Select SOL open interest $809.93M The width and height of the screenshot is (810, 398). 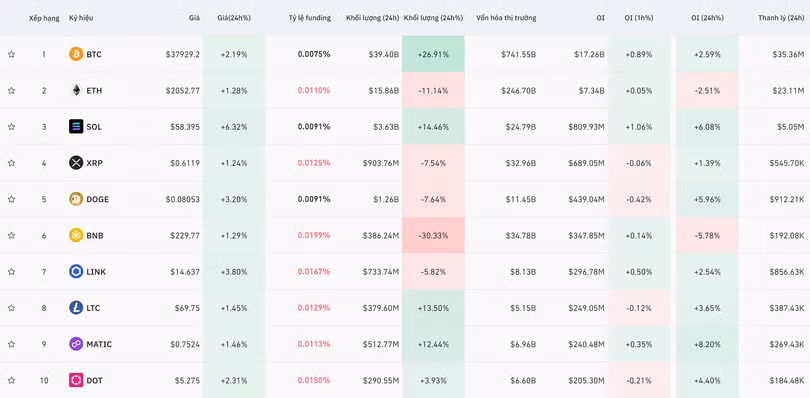tap(587, 127)
